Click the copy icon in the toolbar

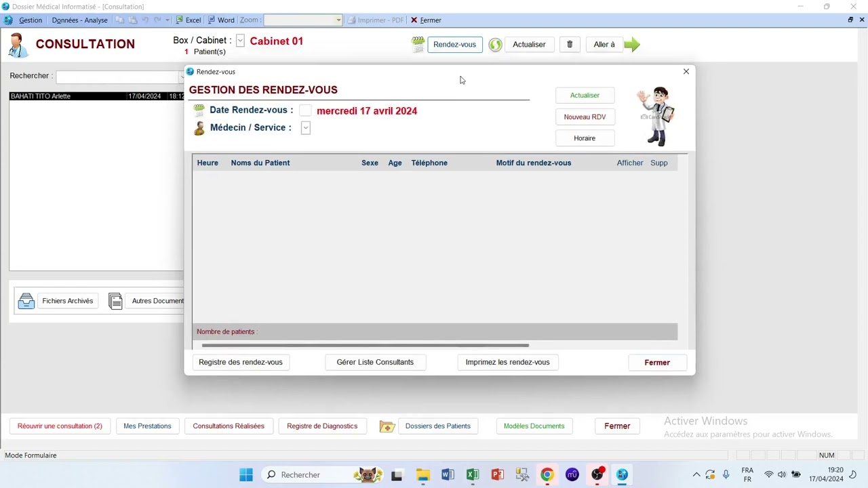[x=120, y=20]
